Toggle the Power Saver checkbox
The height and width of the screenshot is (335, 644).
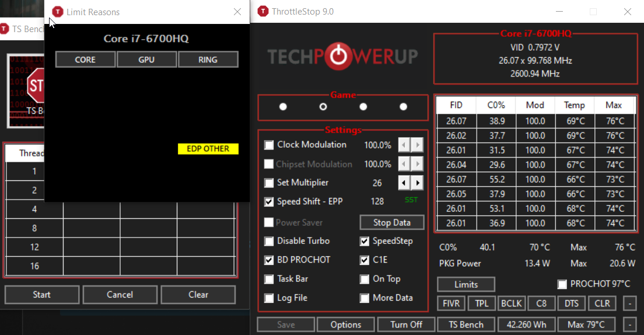tap(268, 222)
